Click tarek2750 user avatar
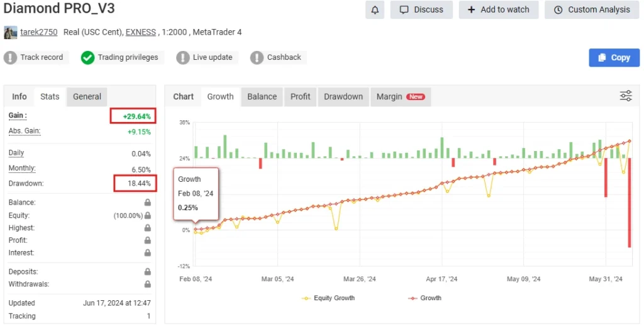 pyautogui.click(x=11, y=32)
